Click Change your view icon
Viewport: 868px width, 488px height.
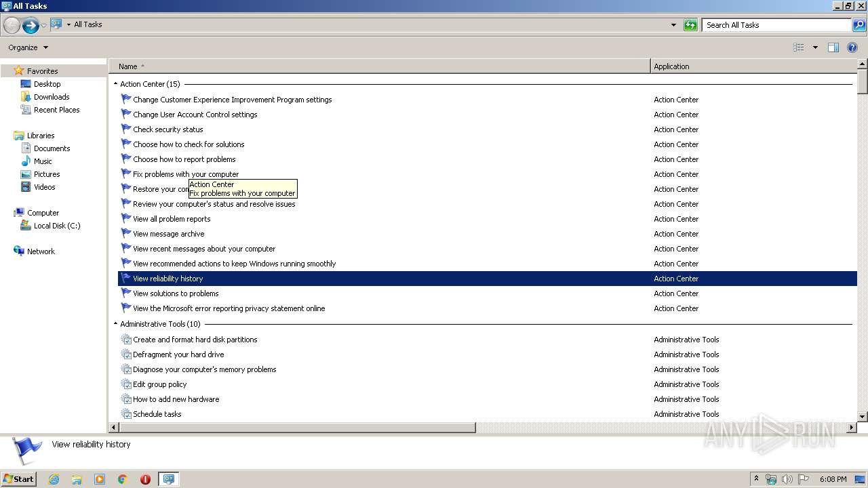799,47
